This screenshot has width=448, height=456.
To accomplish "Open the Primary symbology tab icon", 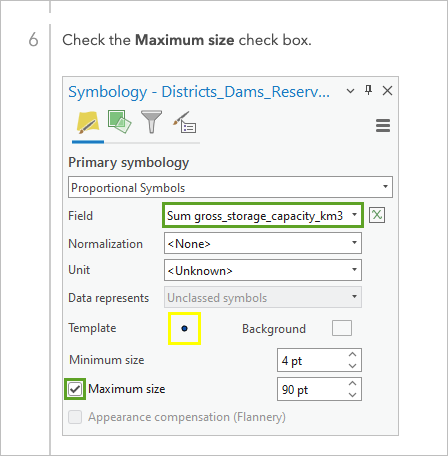I will pos(88,123).
